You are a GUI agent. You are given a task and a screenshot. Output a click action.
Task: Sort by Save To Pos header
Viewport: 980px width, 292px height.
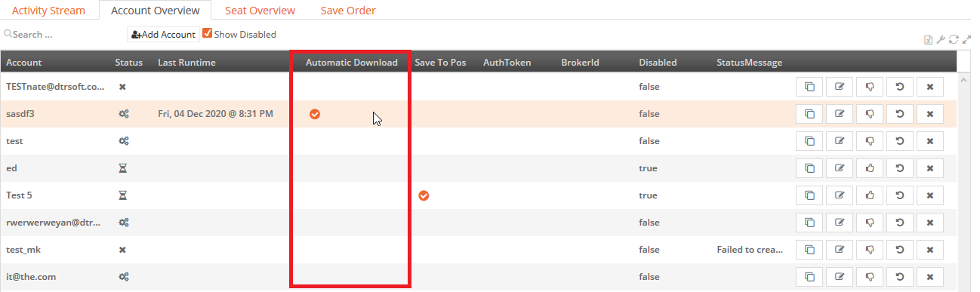[440, 63]
